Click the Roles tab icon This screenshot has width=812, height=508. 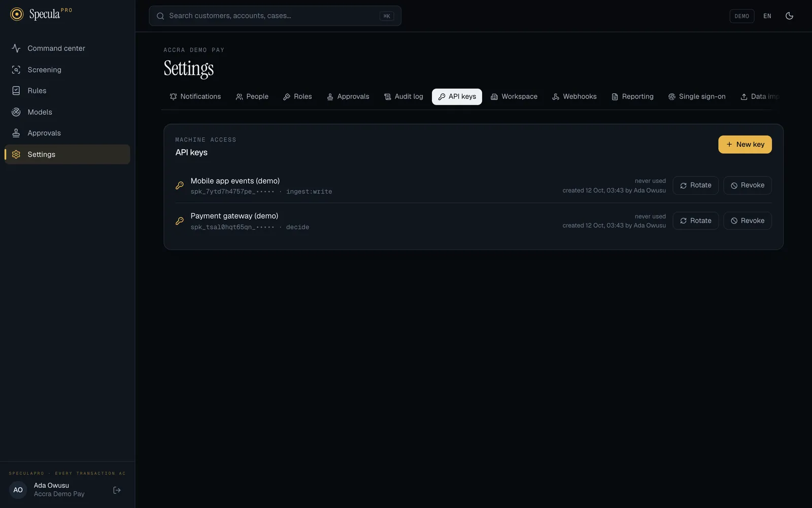pyautogui.click(x=287, y=97)
